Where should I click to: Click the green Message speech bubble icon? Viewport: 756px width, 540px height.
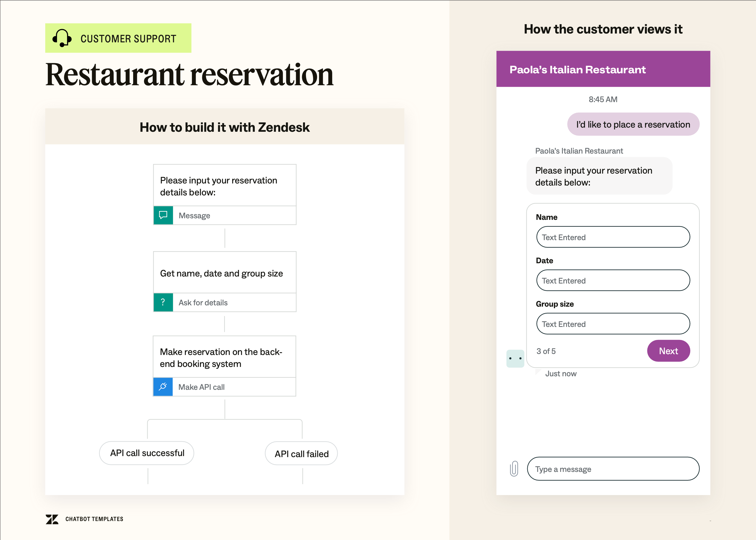[163, 215]
